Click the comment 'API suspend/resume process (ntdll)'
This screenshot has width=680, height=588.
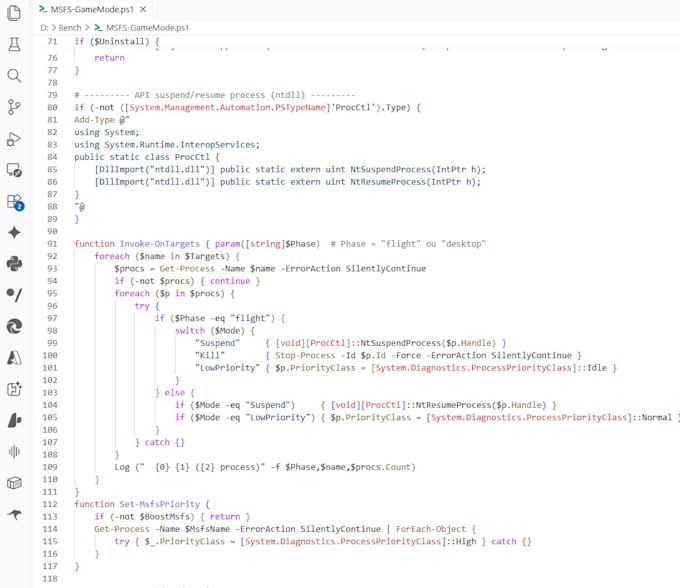coord(219,95)
